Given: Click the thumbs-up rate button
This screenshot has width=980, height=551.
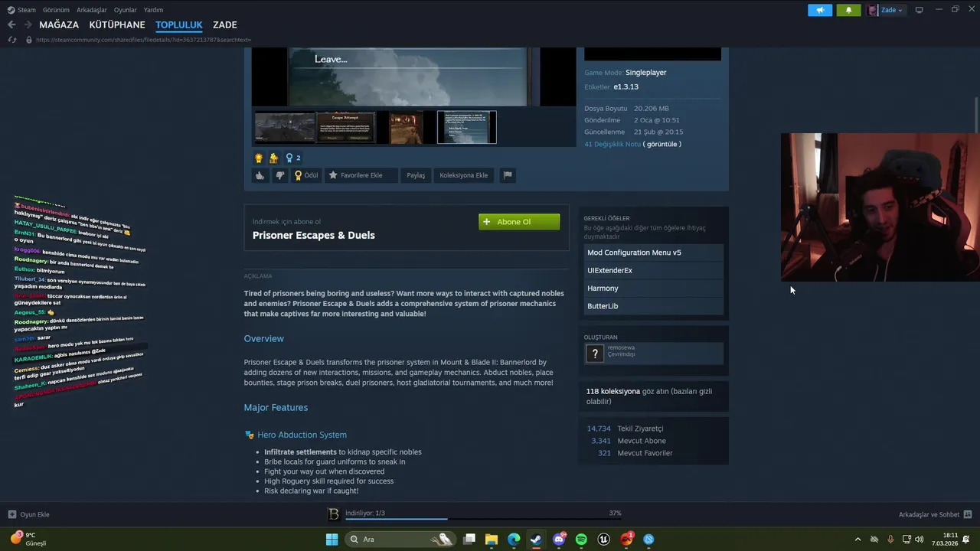Looking at the screenshot, I should [260, 175].
